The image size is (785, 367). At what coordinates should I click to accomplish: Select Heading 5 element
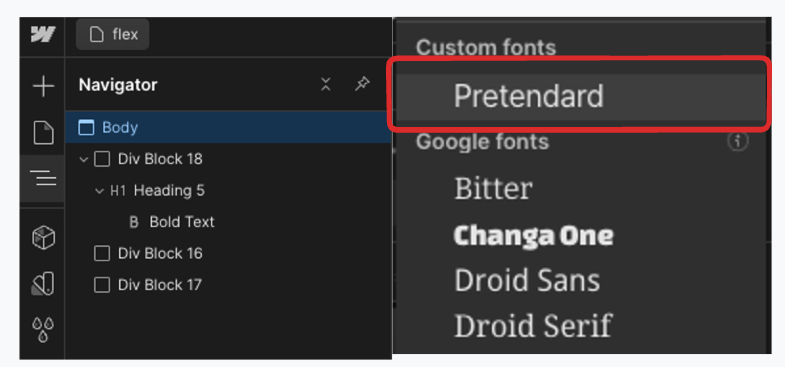pos(169,191)
